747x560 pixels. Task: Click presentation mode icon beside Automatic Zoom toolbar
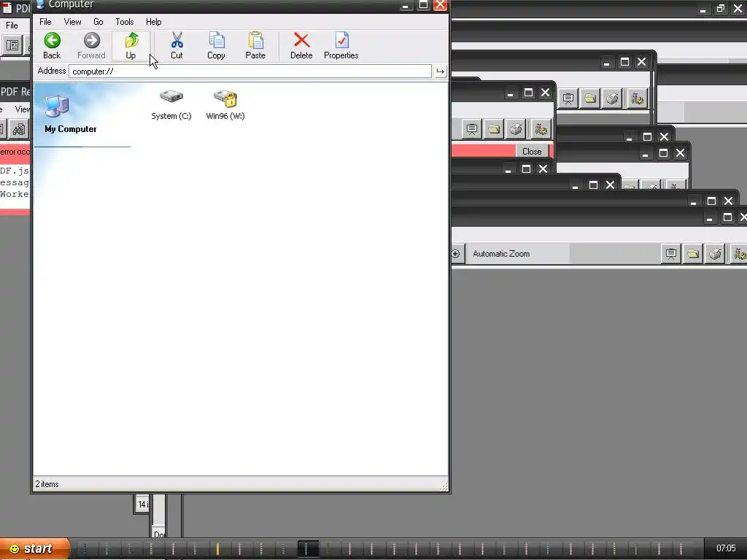(671, 254)
